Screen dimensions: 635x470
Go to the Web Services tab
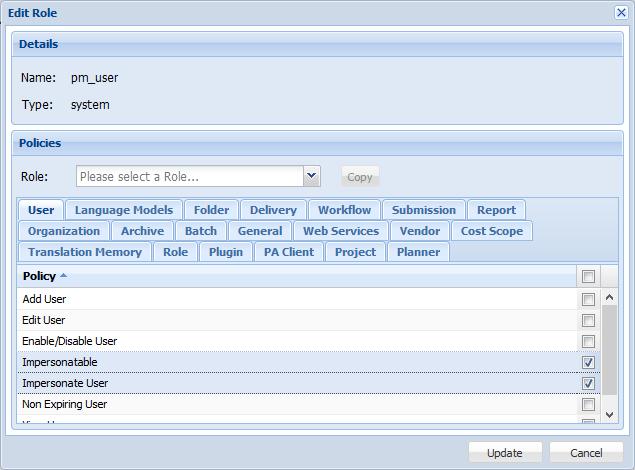pyautogui.click(x=341, y=231)
